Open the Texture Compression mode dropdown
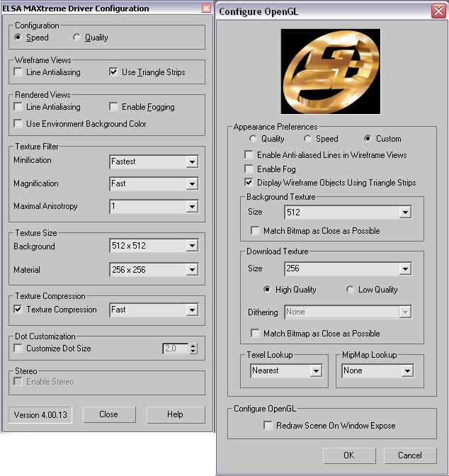The image size is (449, 476). (x=154, y=310)
